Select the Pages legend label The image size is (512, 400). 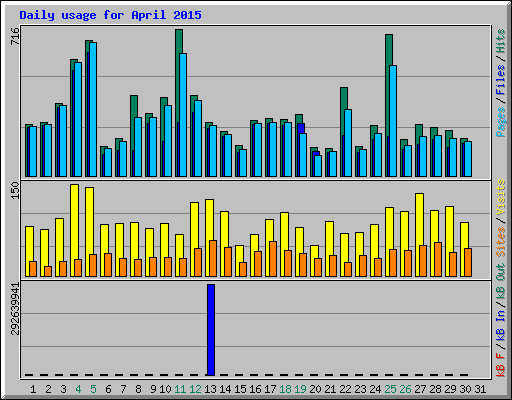[x=500, y=122]
